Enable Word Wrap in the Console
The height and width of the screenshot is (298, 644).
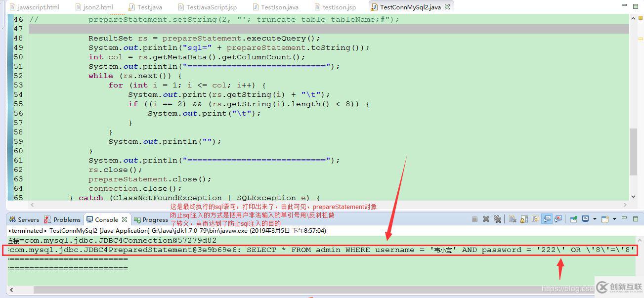pos(535,219)
